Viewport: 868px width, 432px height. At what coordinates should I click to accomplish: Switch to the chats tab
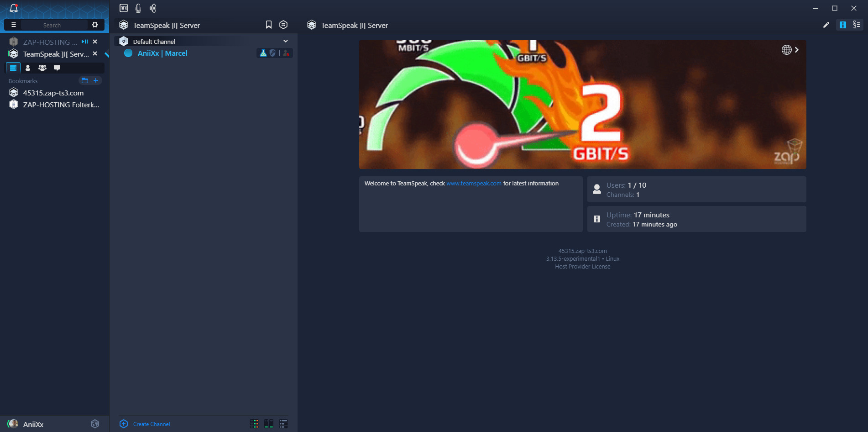tap(57, 68)
